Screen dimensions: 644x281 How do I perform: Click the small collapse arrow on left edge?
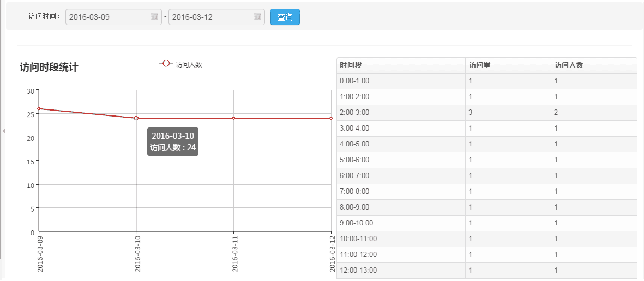pos(4,131)
